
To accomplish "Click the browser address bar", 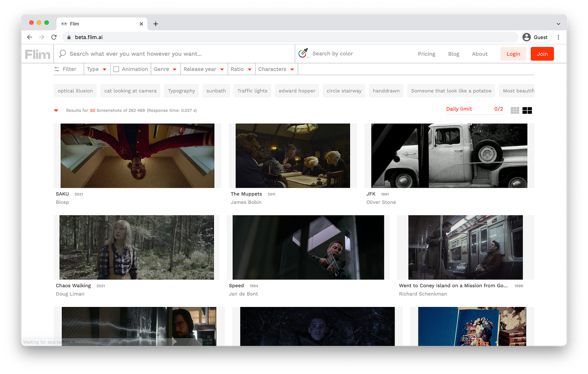I will tap(290, 37).
